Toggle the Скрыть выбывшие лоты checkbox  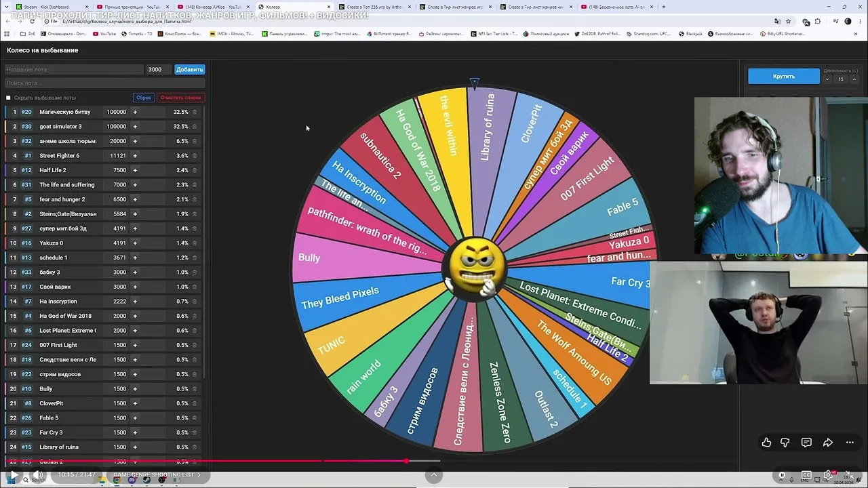coord(8,98)
